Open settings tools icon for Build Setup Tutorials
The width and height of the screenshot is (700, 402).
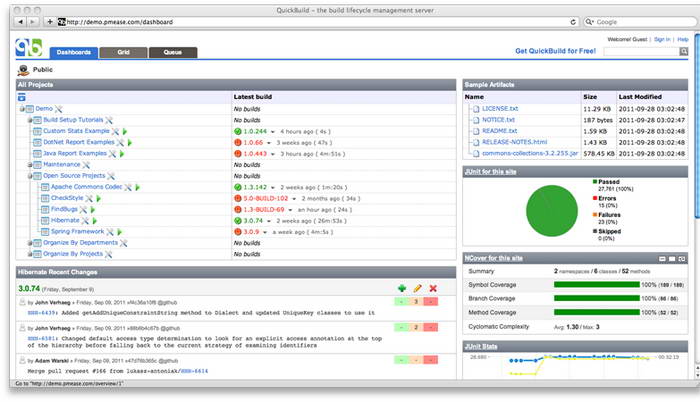pyautogui.click(x=109, y=120)
